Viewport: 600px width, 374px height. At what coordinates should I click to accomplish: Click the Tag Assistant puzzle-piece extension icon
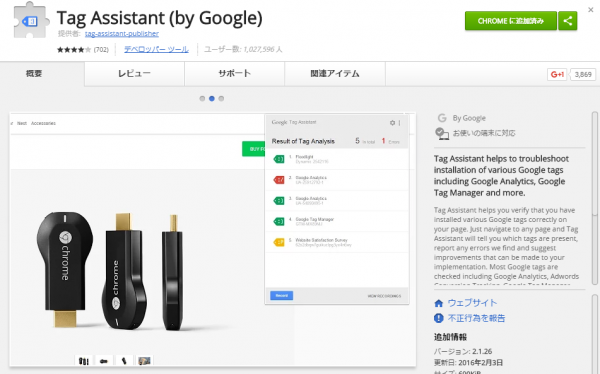31,21
